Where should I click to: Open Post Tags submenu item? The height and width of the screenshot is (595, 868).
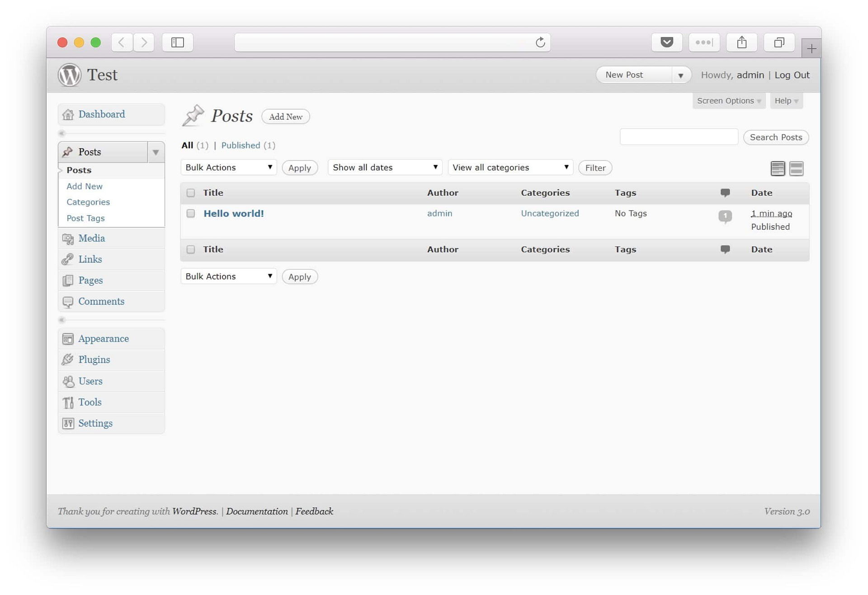coord(85,218)
